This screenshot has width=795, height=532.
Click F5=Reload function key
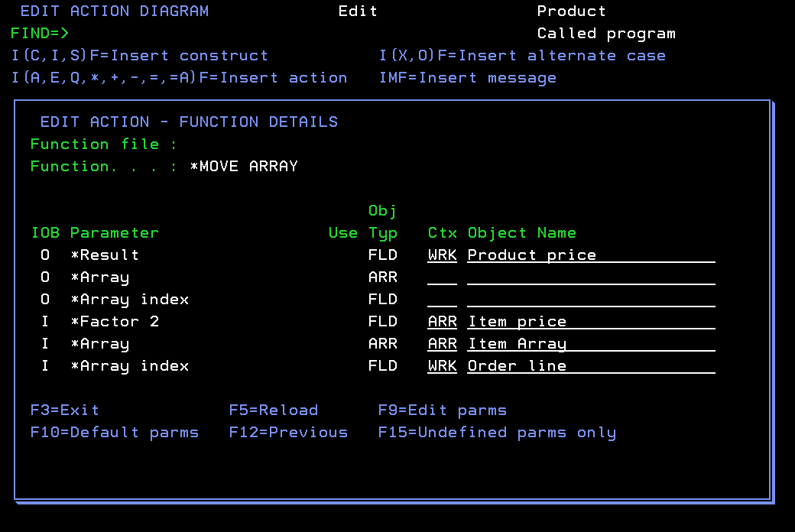274,410
